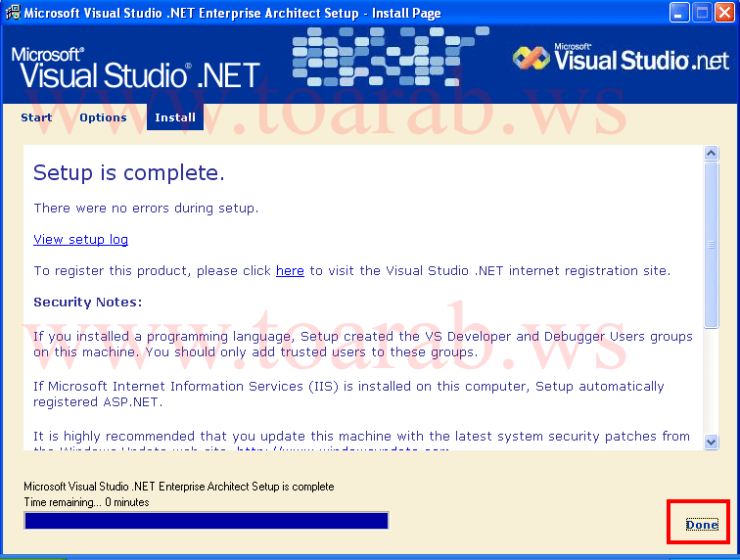Select the Install tab
The image size is (740, 560).
[x=175, y=117]
